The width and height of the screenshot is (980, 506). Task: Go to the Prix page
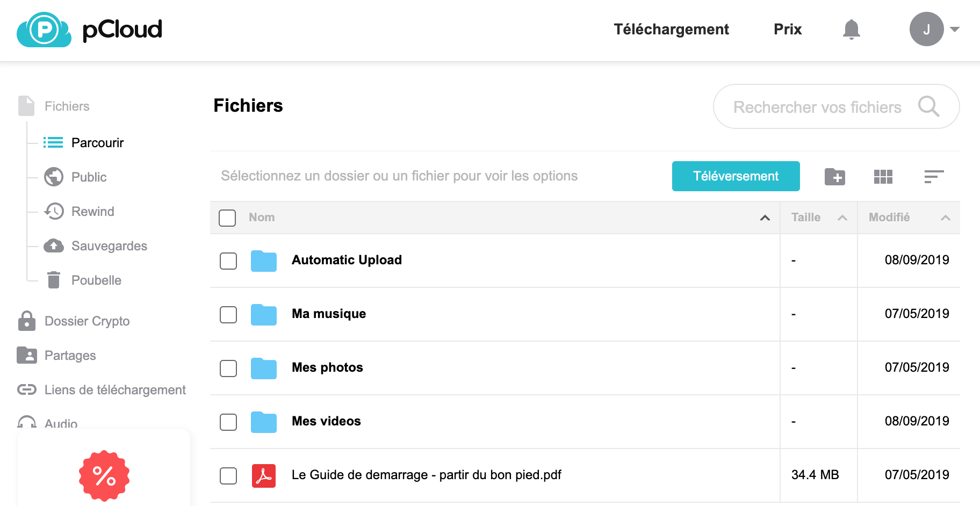point(787,30)
